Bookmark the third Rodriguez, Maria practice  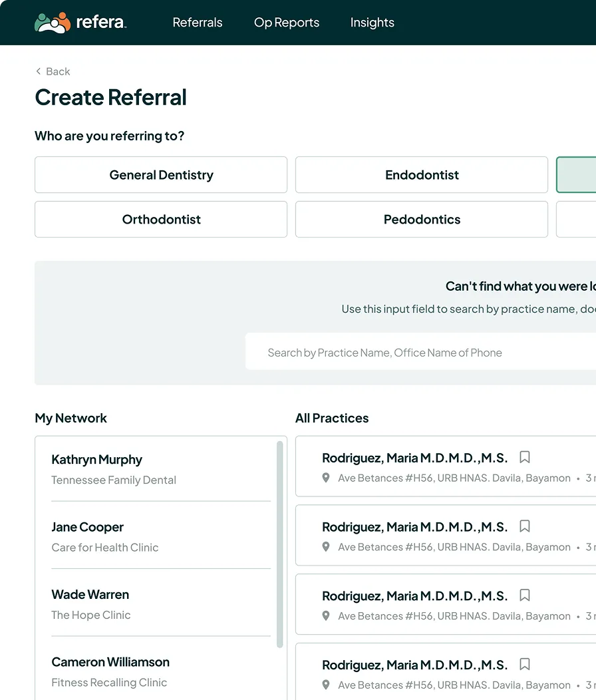pyautogui.click(x=525, y=595)
